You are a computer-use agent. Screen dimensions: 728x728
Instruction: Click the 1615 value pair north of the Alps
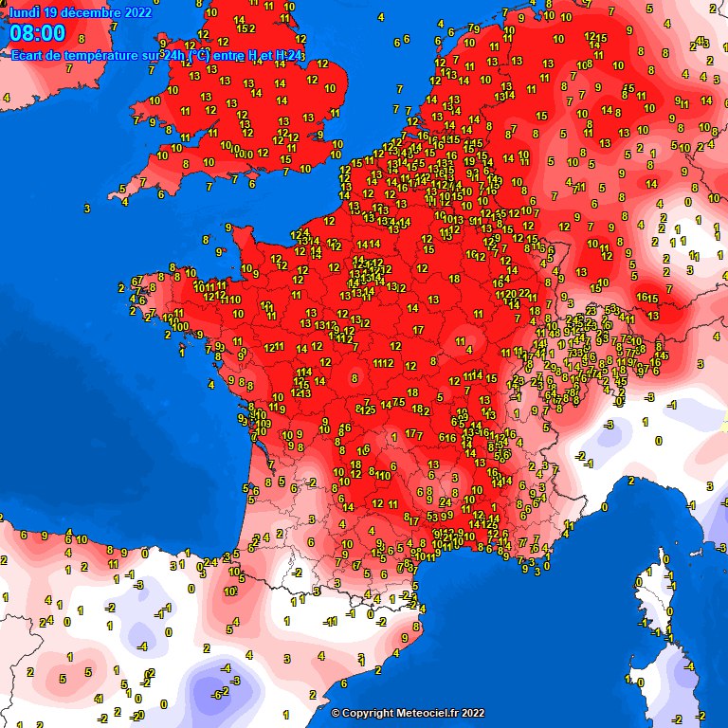[x=647, y=298]
